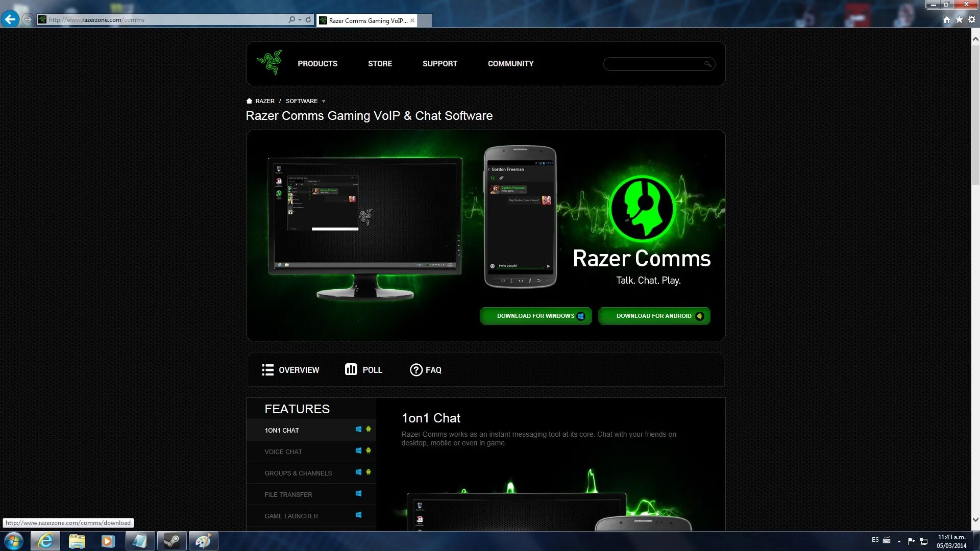Click the Android icon beside VOICE CHAT
Screen dimensions: 980x551
click(369, 451)
